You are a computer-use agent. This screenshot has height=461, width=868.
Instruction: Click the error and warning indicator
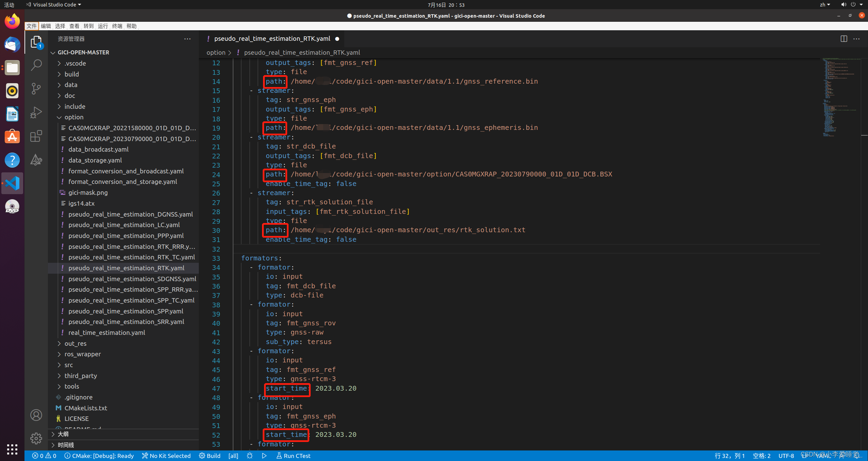click(x=44, y=456)
